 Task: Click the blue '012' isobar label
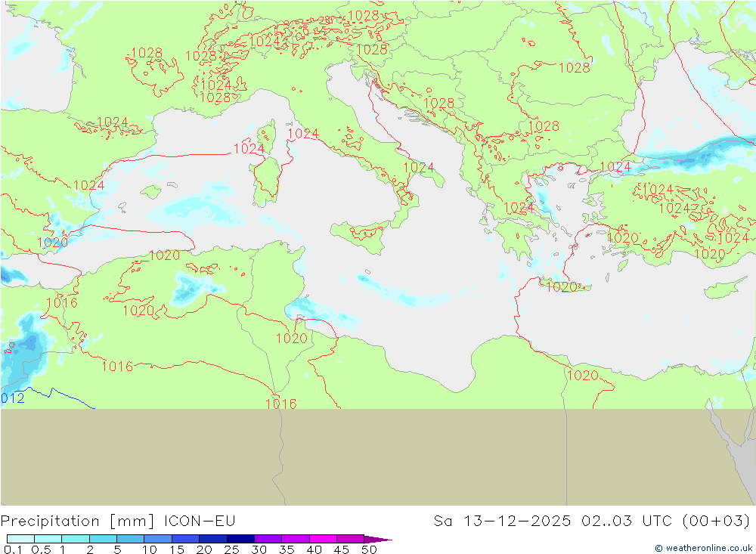[13, 398]
